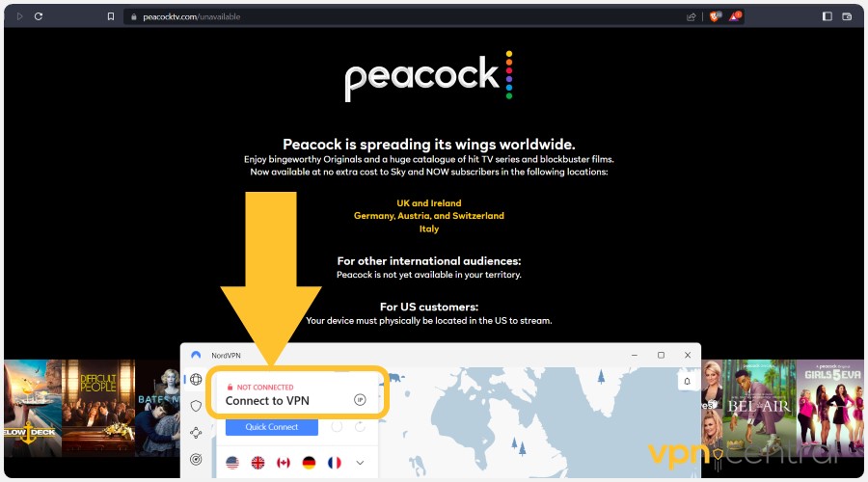Screen dimensions: 868x482
Task: Click the refresh circle beside Quick Connect
Action: 360,427
